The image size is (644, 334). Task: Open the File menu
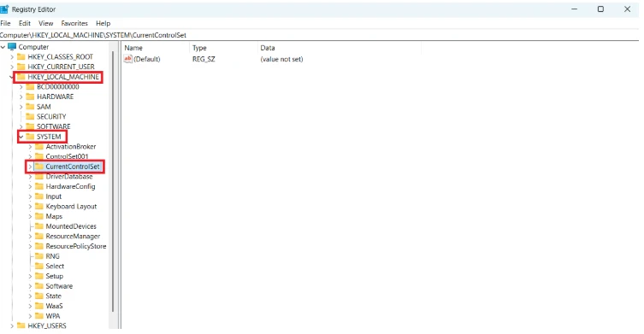[5, 23]
